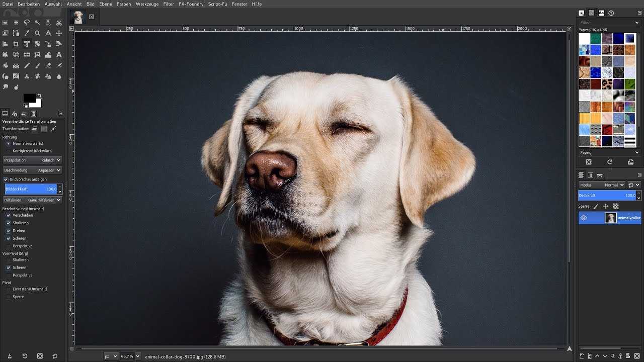Choose the Pencil tool
The height and width of the screenshot is (362, 644).
point(27,66)
